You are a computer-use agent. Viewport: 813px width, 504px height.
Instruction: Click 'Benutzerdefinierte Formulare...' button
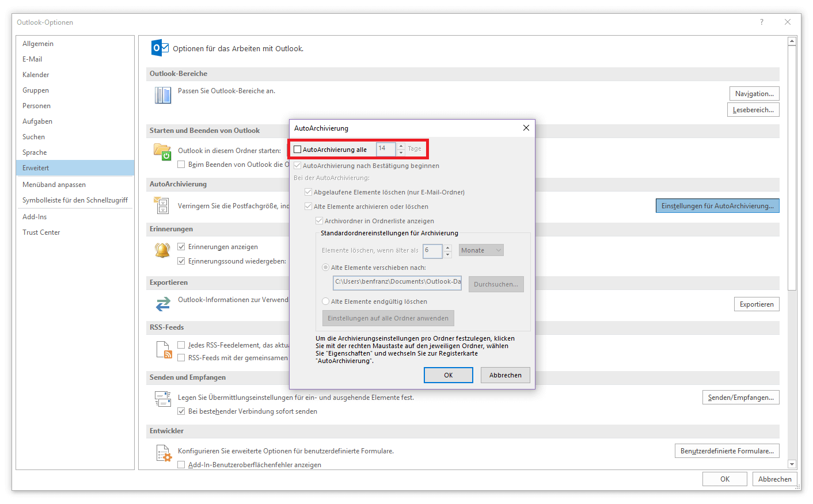click(x=727, y=451)
